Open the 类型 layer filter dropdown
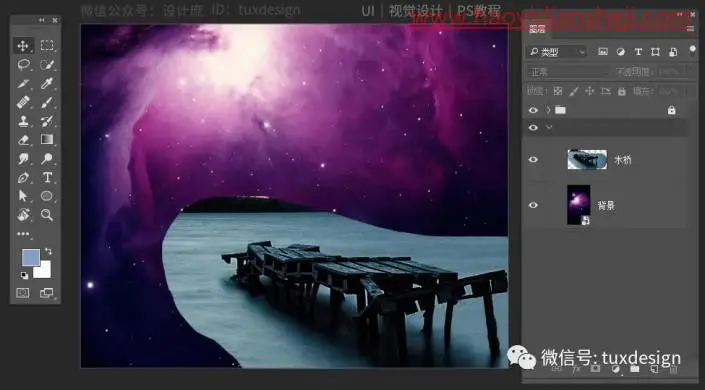This screenshot has width=705, height=390. [557, 52]
